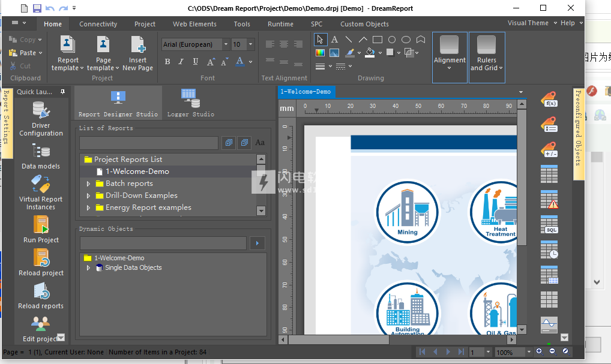Select the circle shape tool
Viewport: 611px width, 364px height.
pos(391,40)
